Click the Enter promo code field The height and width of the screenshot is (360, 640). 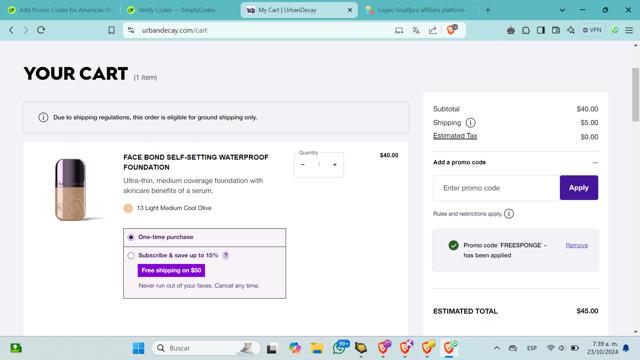click(x=497, y=188)
